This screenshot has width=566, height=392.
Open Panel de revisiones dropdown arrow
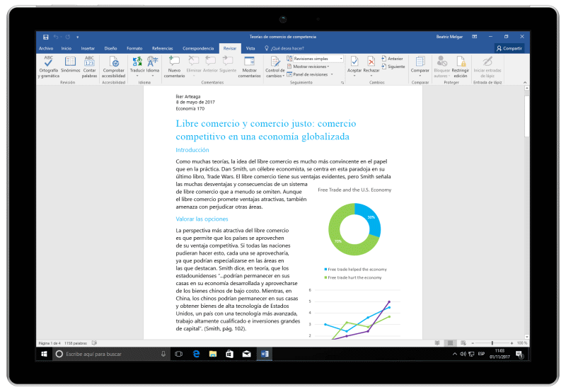point(332,74)
